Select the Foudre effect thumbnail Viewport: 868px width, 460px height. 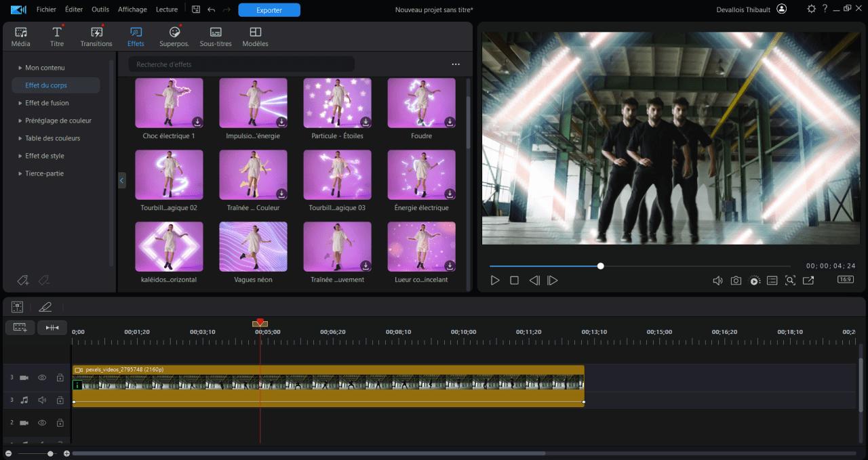coord(421,103)
